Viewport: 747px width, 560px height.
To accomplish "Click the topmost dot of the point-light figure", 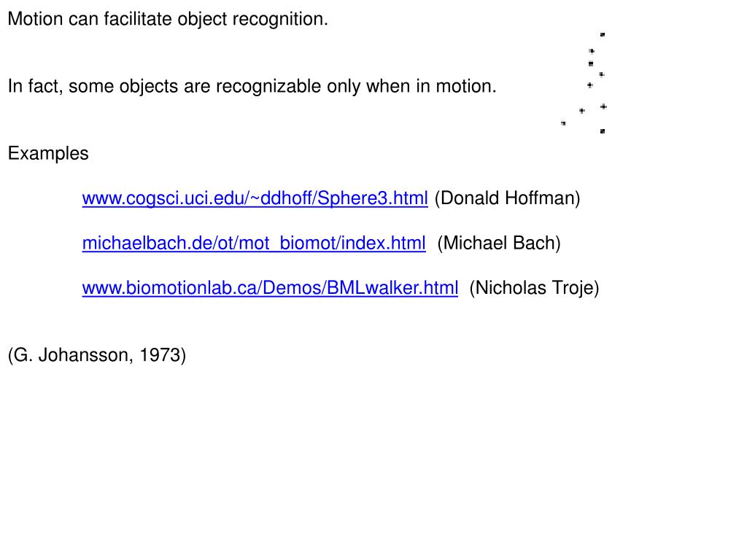I will pos(603,34).
